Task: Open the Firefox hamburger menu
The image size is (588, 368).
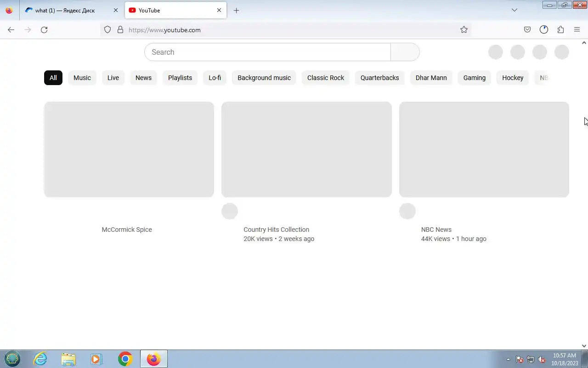Action: click(x=577, y=30)
